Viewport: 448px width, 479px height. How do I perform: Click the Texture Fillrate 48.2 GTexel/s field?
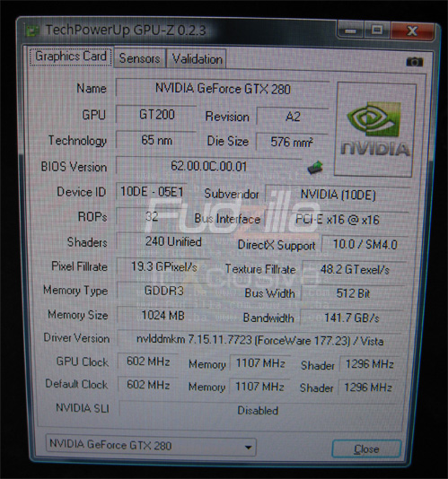point(355,270)
